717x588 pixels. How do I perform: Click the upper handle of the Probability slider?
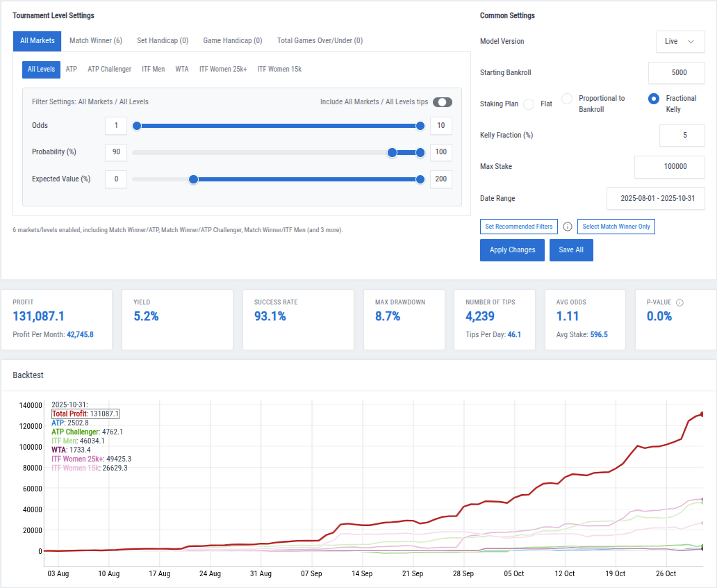click(420, 152)
